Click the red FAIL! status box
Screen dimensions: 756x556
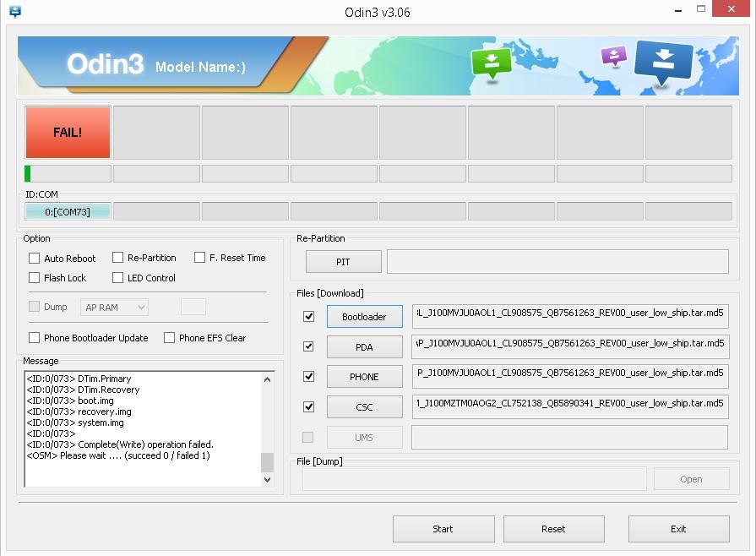[x=68, y=133]
